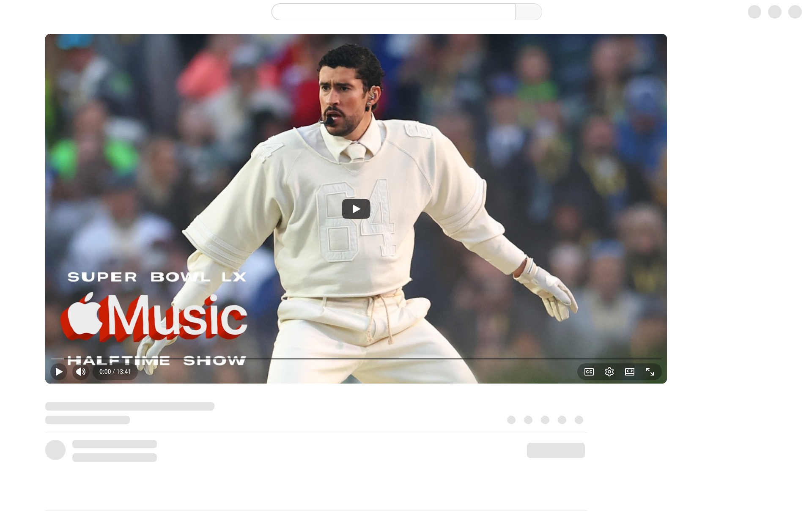Enter fullscreen using the diagonal arrows icon
Viewport: 812px width, 521px height.
(x=650, y=372)
